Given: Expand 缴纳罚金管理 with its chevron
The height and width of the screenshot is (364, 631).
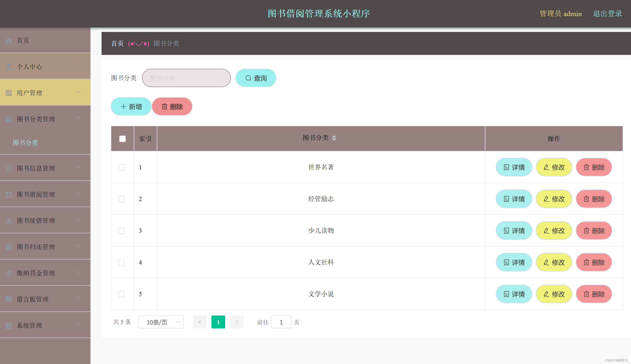Looking at the screenshot, I should tap(79, 272).
